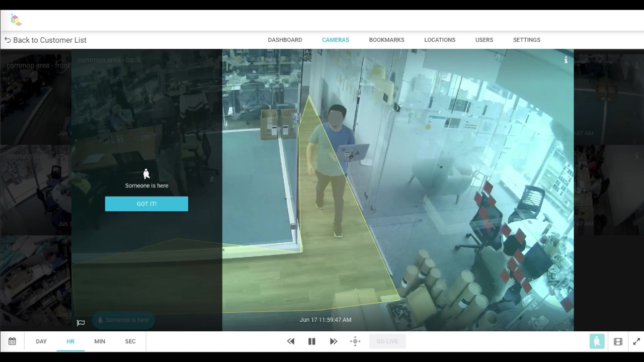Click the rewind playback button
Screen dimensions: 644x362
point(291,341)
